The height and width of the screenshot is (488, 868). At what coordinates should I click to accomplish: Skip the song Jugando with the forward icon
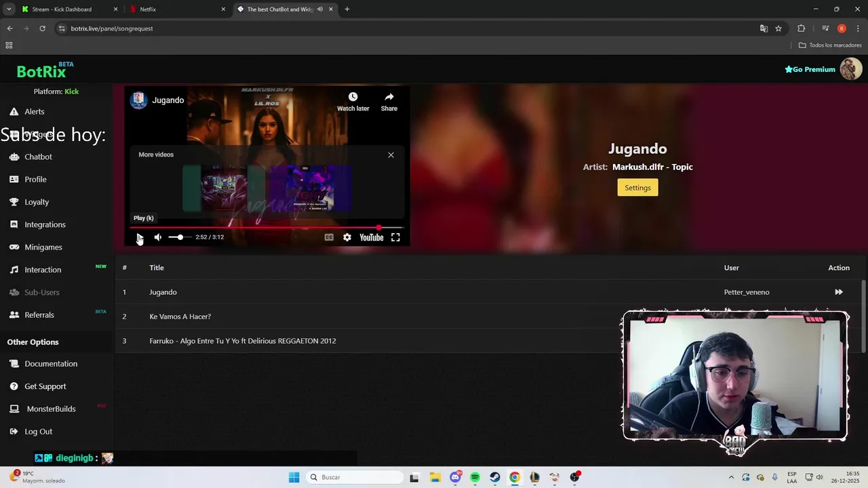(839, 292)
